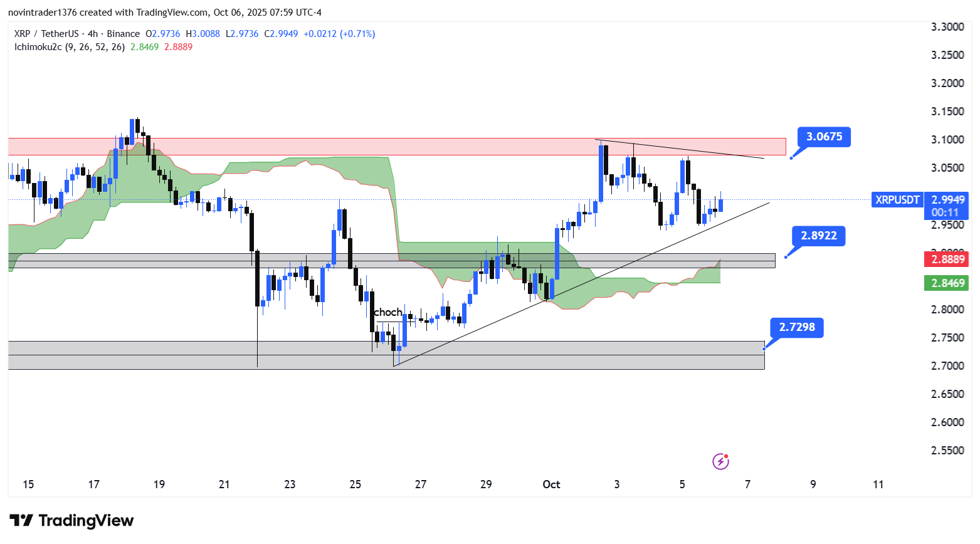Click date label 25 on time axis
980x544 pixels.
click(355, 484)
